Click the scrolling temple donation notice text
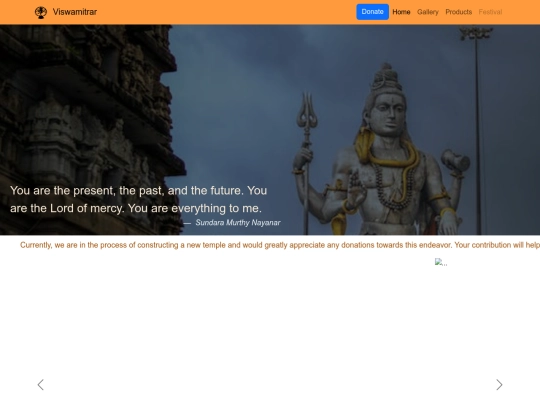540x405 pixels. 280,245
